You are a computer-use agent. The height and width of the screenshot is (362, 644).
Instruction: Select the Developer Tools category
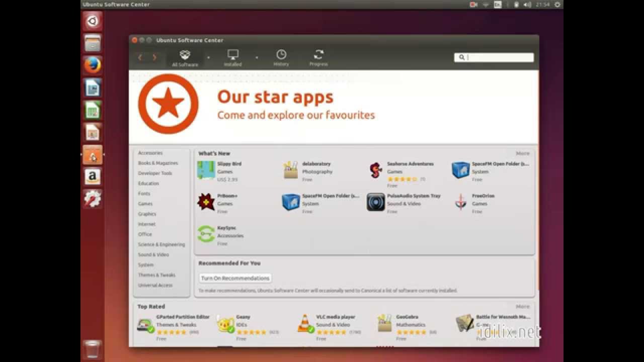coord(155,173)
